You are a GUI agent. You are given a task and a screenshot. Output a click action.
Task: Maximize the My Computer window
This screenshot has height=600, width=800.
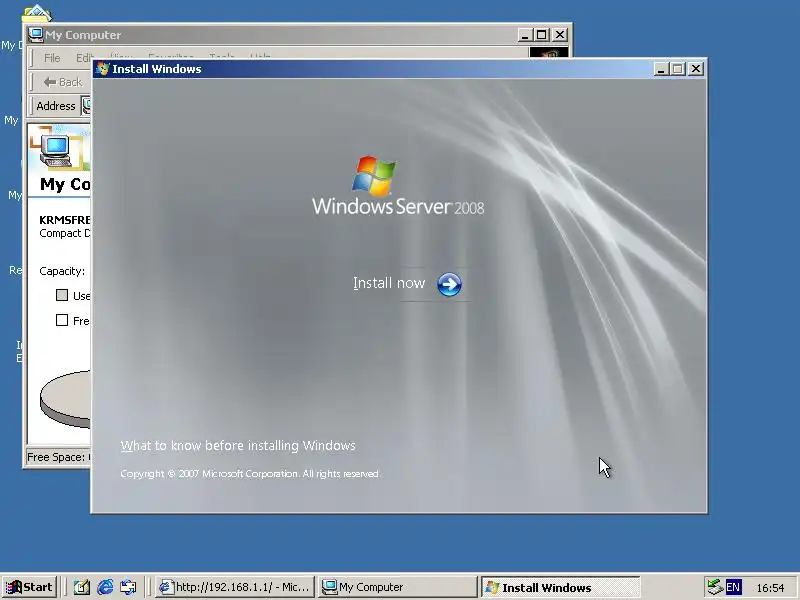pyautogui.click(x=542, y=35)
